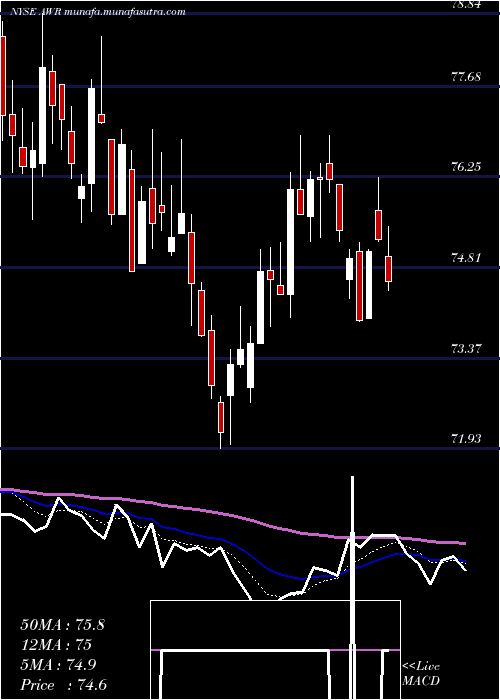Image resolution: width=500 pixels, height=700 pixels.
Task: Select the 77.68 price axis label
Action: tap(467, 77)
